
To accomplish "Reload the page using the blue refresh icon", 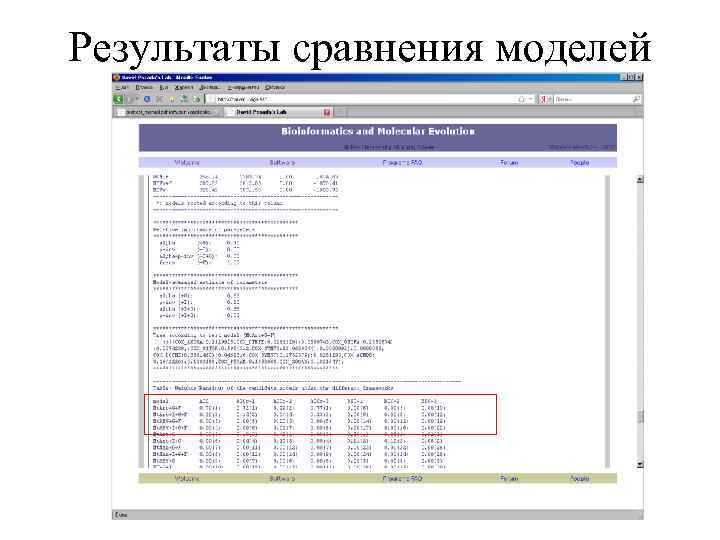I will 147,99.
